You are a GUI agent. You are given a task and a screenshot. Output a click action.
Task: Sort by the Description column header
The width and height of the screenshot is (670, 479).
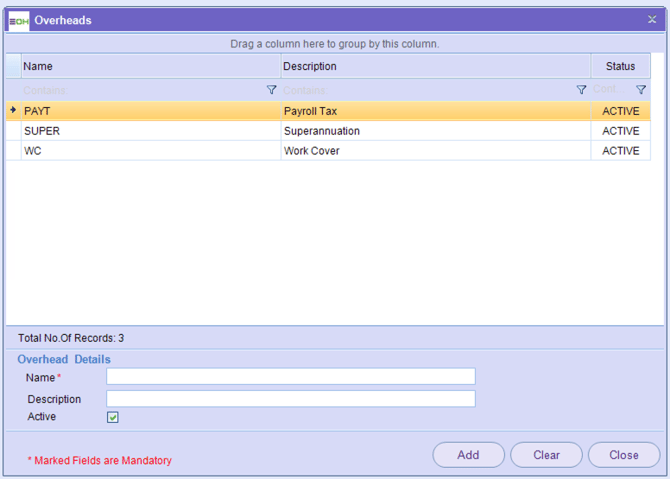point(435,66)
